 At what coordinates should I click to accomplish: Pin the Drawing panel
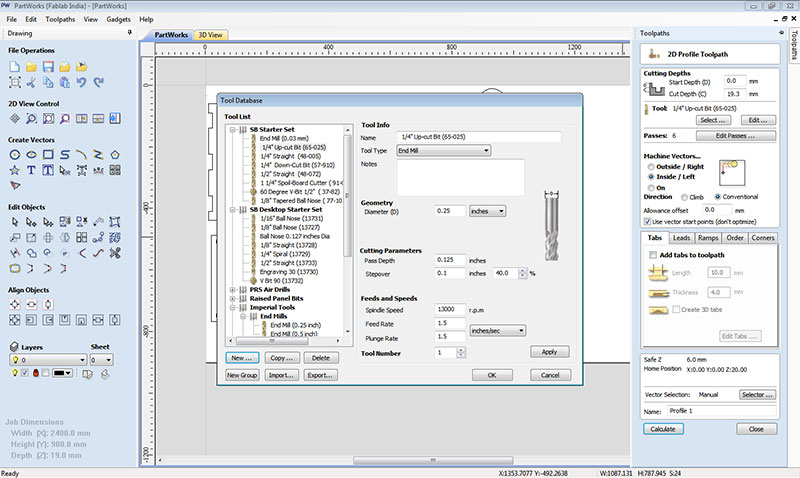pyautogui.click(x=130, y=33)
